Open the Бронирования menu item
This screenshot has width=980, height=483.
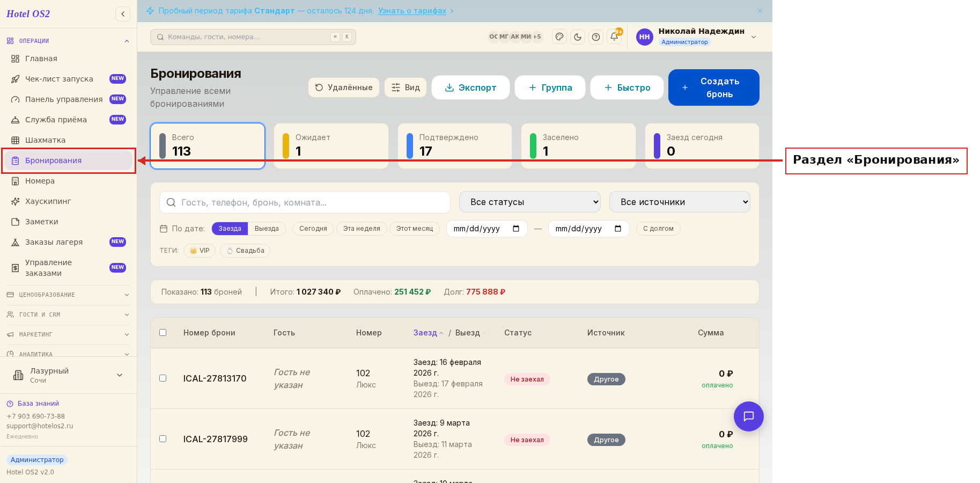coord(69,160)
